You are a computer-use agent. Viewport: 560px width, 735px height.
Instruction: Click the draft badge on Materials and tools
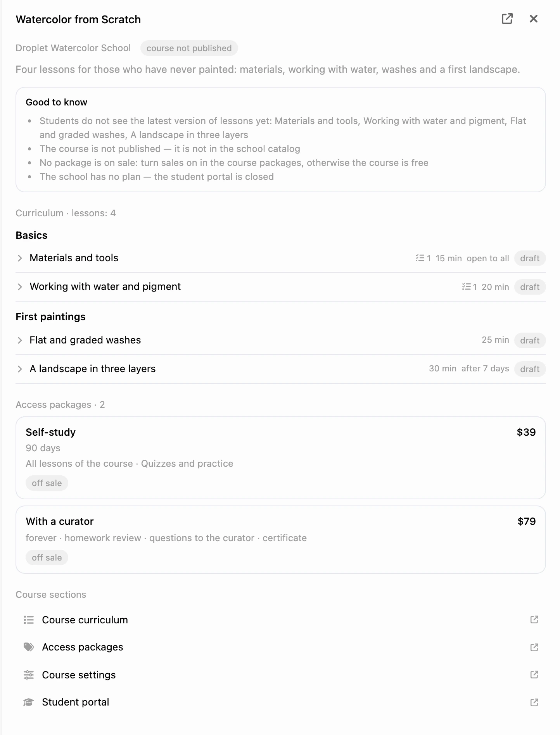pos(530,258)
